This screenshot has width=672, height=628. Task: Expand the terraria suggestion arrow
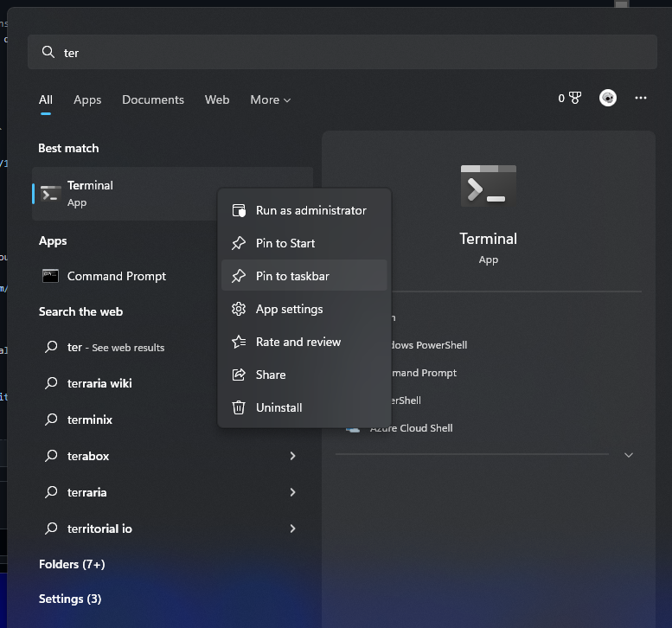click(292, 492)
